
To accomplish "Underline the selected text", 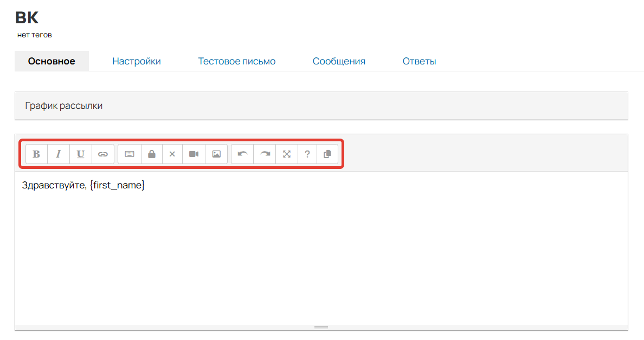I will [x=80, y=154].
